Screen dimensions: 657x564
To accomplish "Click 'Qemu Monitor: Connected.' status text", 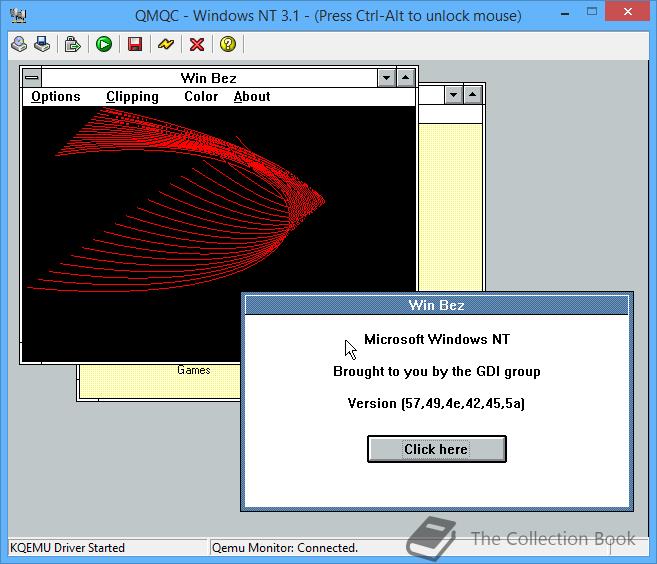I will 285,548.
